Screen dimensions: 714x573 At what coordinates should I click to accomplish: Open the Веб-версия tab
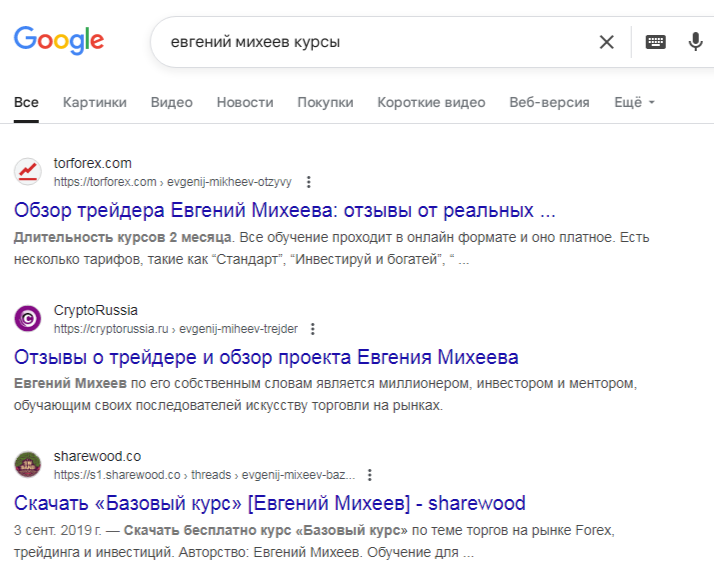pyautogui.click(x=549, y=102)
